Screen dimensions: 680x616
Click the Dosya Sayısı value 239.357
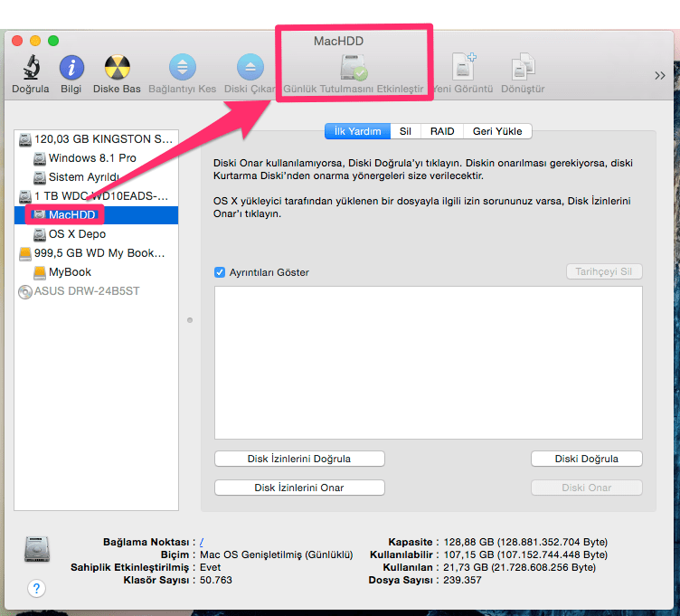point(462,580)
